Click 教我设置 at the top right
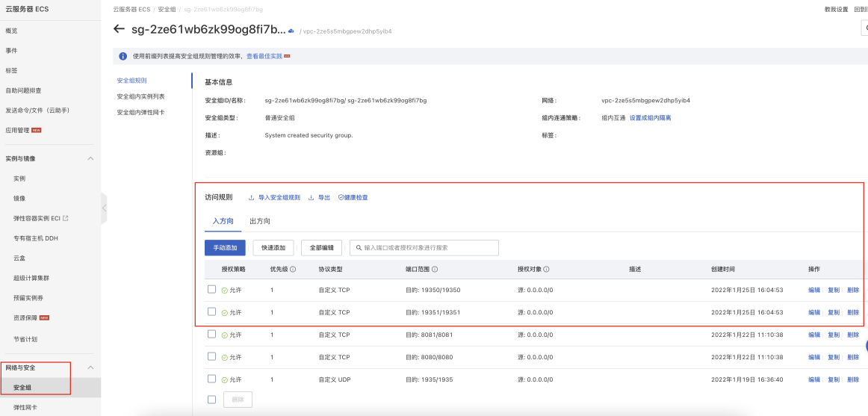The width and height of the screenshot is (868, 416). tap(836, 10)
